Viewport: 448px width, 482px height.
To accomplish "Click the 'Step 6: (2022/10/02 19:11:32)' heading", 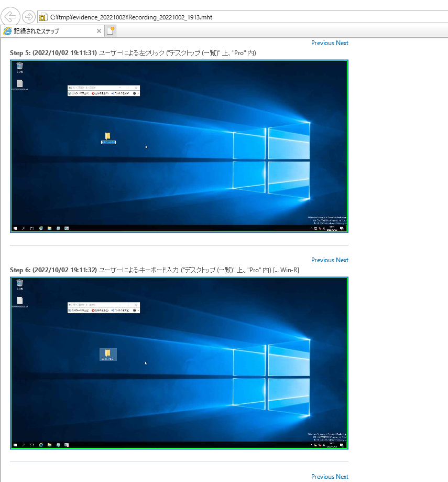I will pyautogui.click(x=53, y=270).
